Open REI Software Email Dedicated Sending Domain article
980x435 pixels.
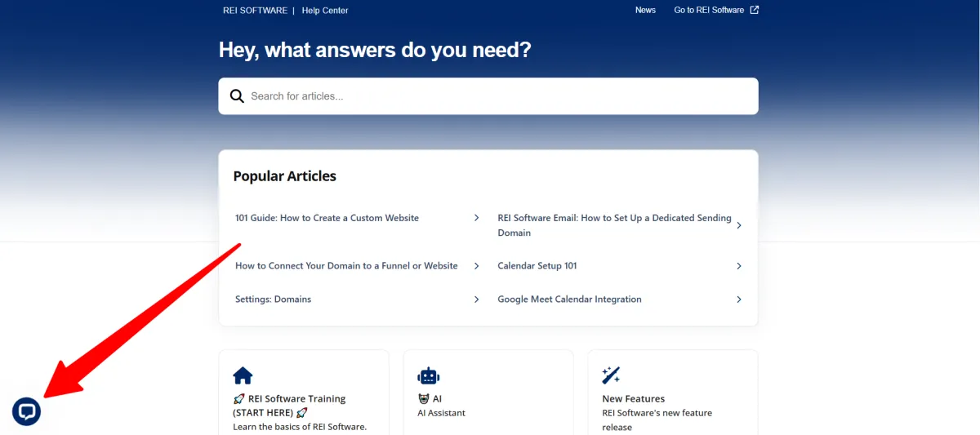[x=614, y=225]
